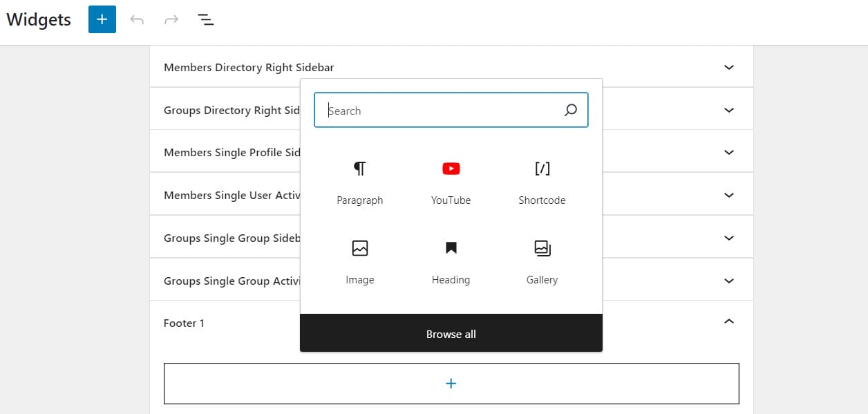The image size is (868, 414).
Task: Add the Shortcode block
Action: (x=542, y=182)
